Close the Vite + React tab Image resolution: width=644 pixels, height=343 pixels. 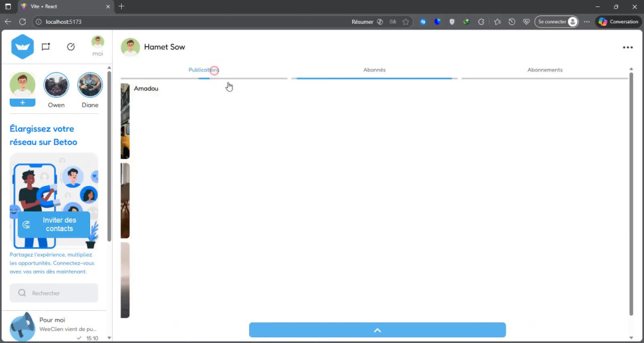[108, 6]
